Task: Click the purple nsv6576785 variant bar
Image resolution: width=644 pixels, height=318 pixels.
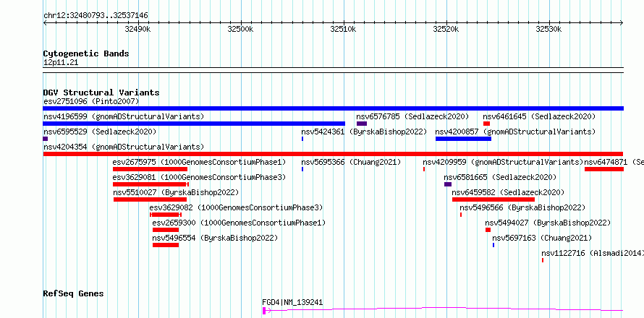Action: pyautogui.click(x=361, y=124)
